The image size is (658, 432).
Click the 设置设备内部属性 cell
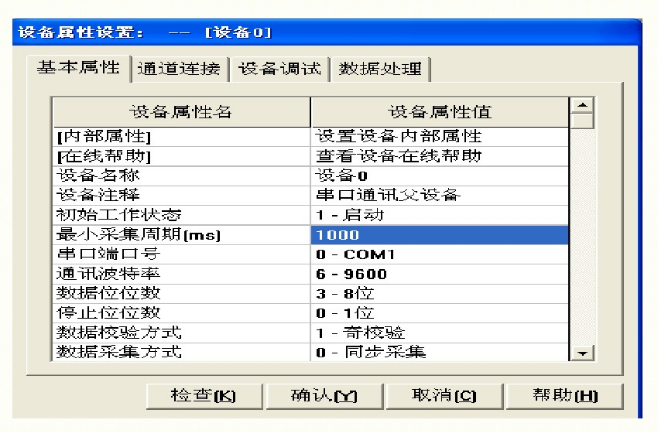[x=440, y=137]
